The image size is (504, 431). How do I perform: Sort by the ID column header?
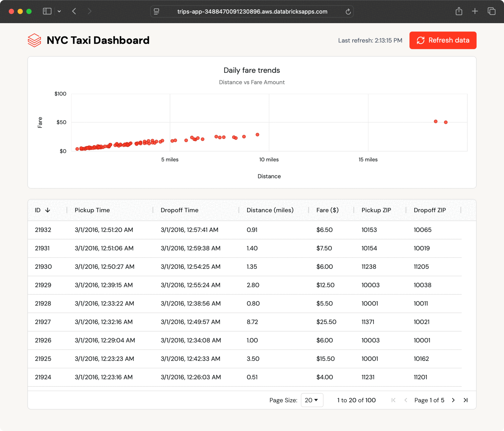tap(38, 210)
